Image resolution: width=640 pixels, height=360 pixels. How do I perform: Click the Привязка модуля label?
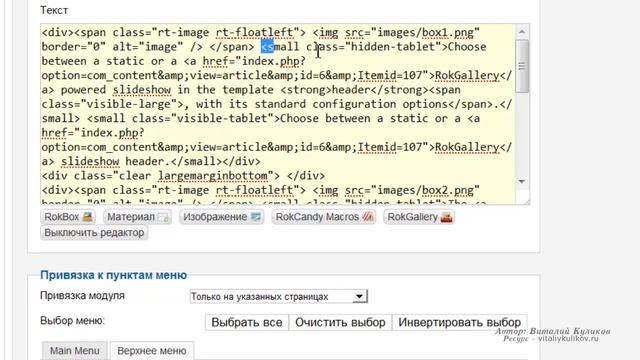pyautogui.click(x=82, y=296)
